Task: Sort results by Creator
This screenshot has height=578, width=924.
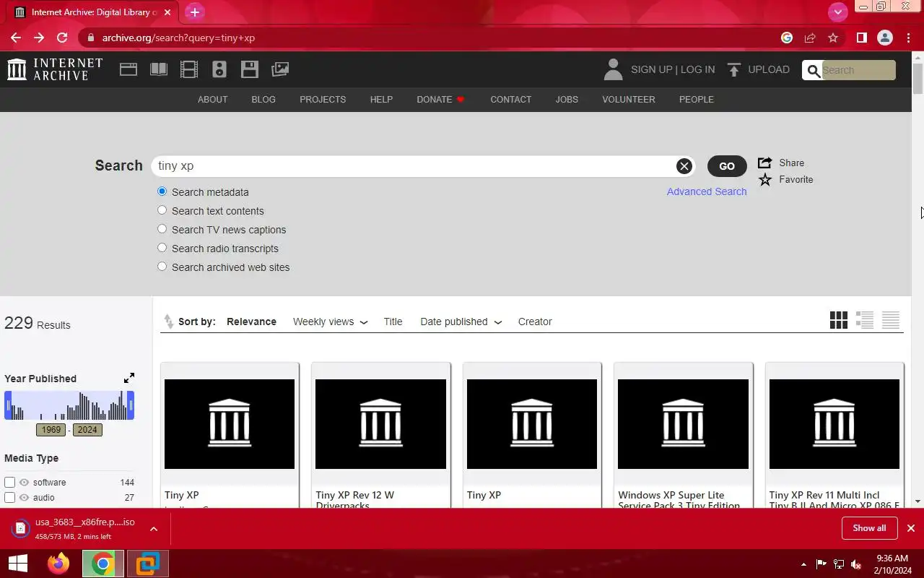Action: [x=535, y=322]
